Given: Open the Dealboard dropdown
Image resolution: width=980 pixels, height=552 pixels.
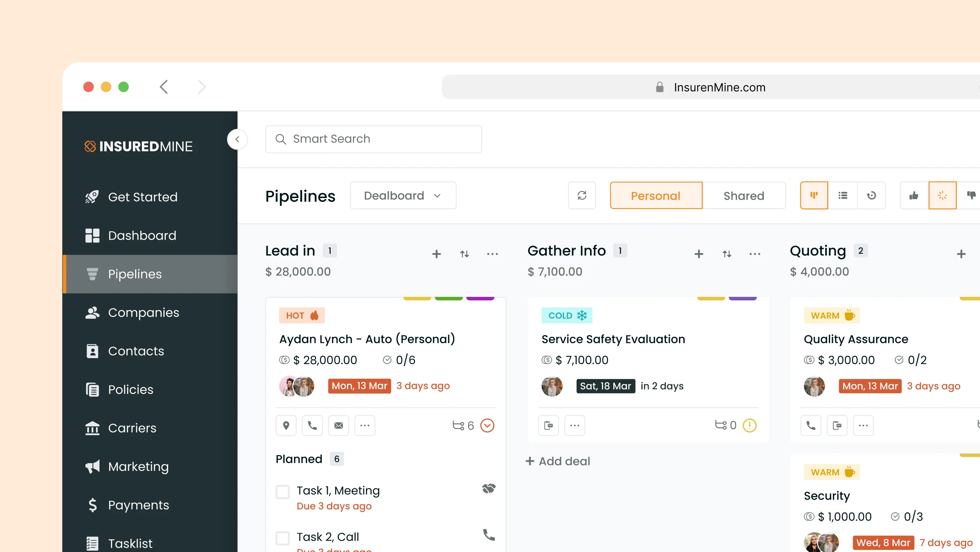Looking at the screenshot, I should (403, 195).
